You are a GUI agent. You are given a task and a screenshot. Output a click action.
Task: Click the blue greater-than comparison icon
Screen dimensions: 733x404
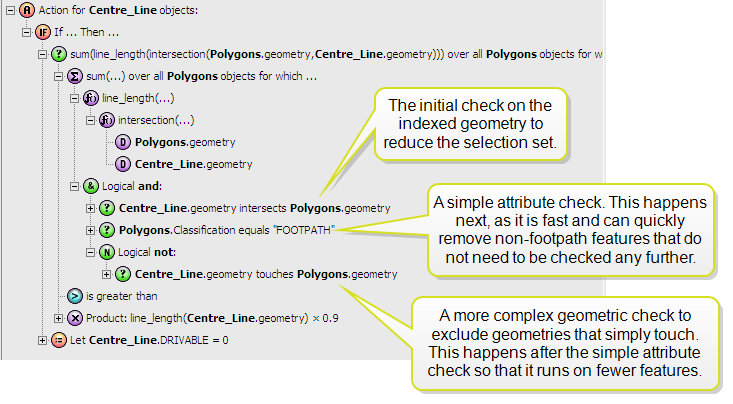point(74,296)
